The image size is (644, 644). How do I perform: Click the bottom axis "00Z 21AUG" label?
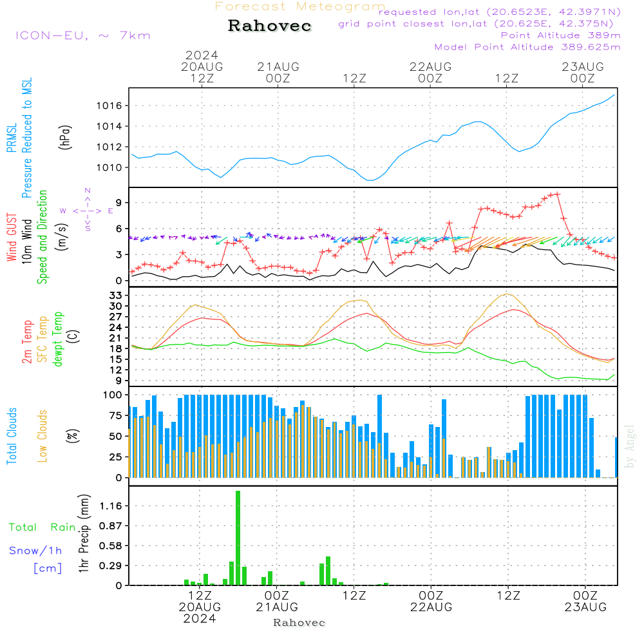(277, 601)
